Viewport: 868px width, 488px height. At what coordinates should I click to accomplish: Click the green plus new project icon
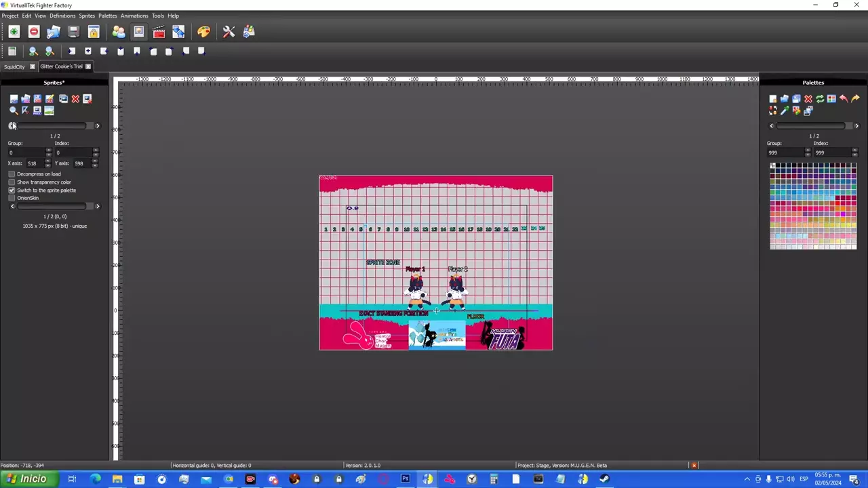[14, 32]
